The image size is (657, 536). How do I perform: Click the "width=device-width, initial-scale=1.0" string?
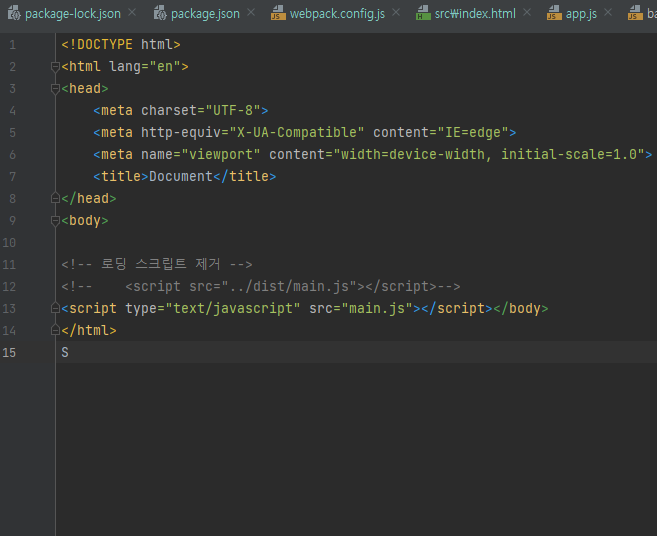(x=489, y=155)
